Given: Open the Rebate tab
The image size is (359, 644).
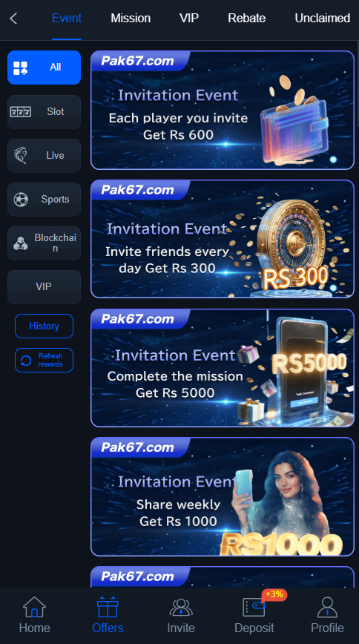Looking at the screenshot, I should (x=246, y=19).
